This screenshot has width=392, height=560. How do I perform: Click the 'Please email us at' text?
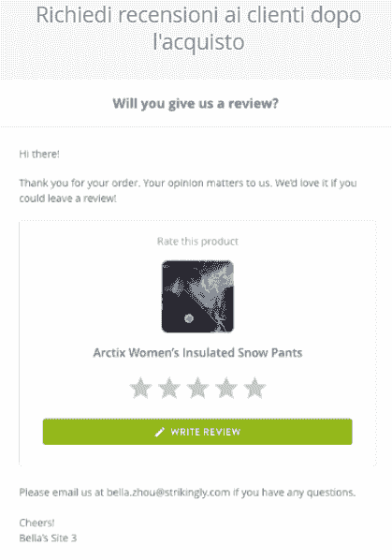pos(62,493)
